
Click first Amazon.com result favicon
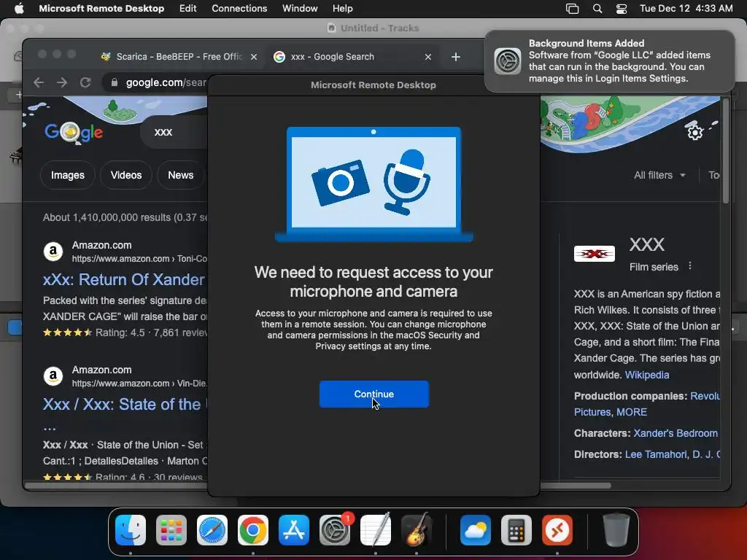tap(53, 251)
